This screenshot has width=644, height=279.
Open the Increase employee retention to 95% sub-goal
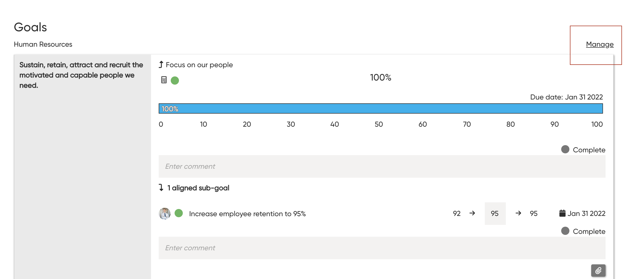point(247,214)
